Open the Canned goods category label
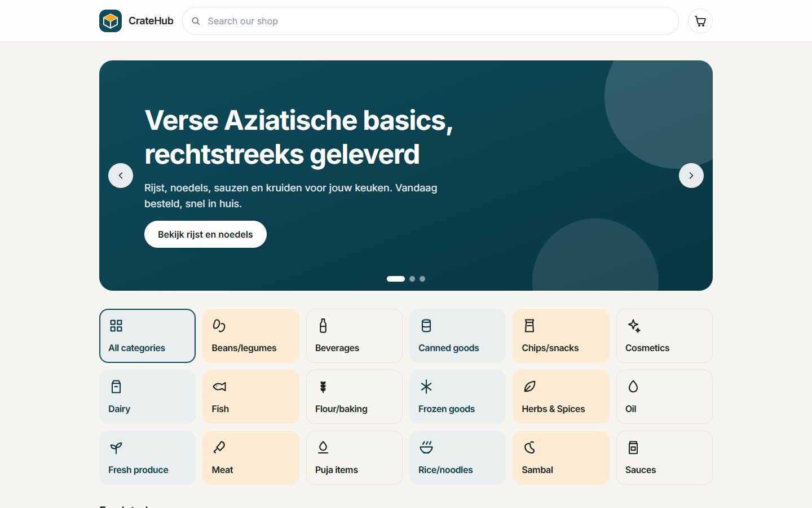The height and width of the screenshot is (508, 812). (x=449, y=348)
